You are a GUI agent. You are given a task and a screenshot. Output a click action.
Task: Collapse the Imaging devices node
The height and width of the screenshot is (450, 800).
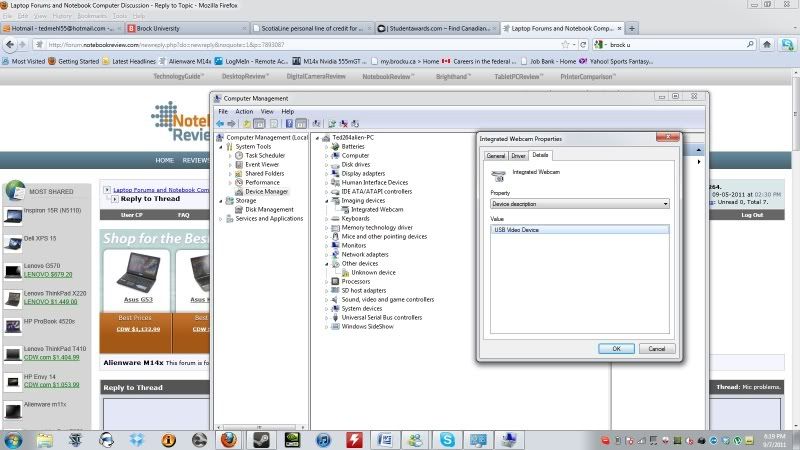[x=327, y=201]
